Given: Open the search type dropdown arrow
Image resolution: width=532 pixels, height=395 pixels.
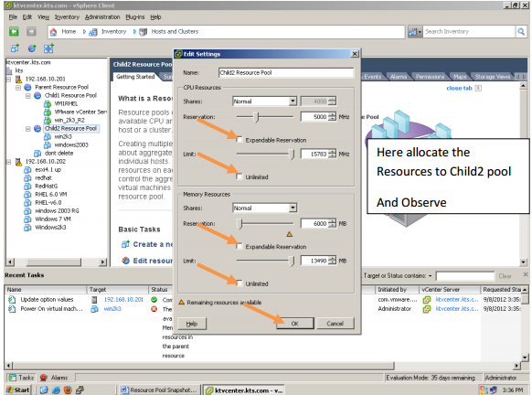Looking at the screenshot, I should 420,32.
